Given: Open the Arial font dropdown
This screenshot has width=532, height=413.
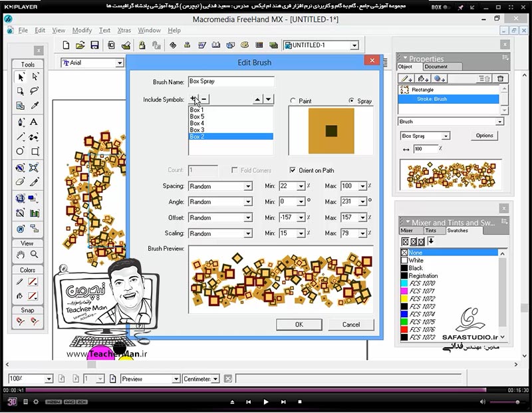Looking at the screenshot, I should [120, 63].
